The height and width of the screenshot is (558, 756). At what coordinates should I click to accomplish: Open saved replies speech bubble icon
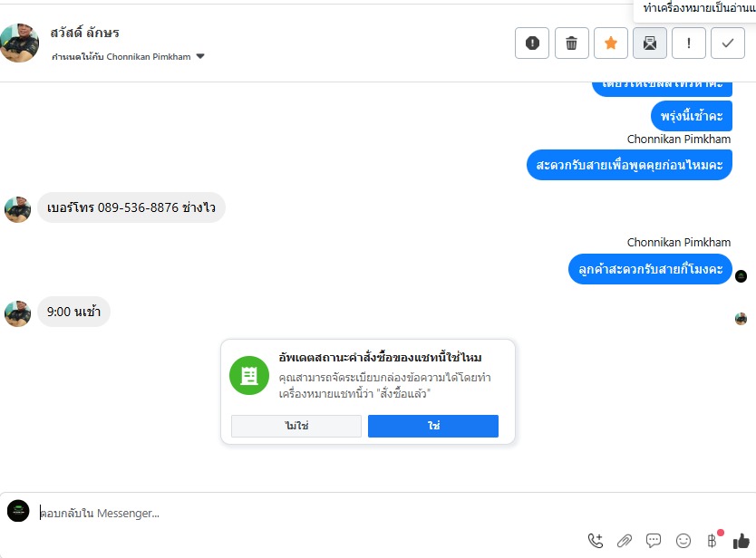pyautogui.click(x=654, y=541)
